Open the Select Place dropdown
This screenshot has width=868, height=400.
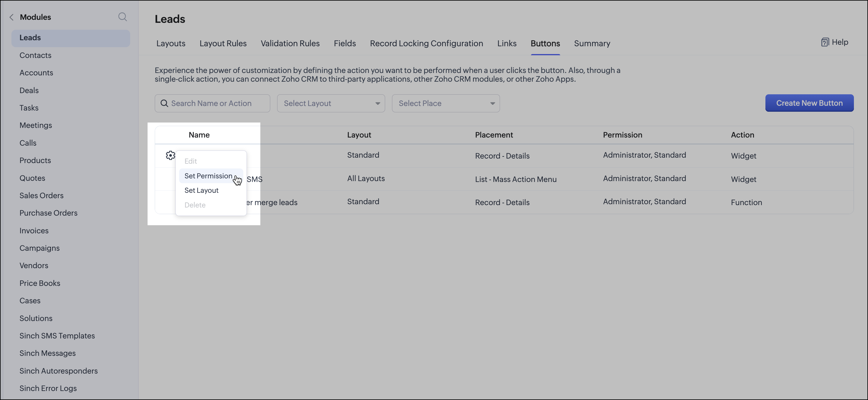click(446, 103)
